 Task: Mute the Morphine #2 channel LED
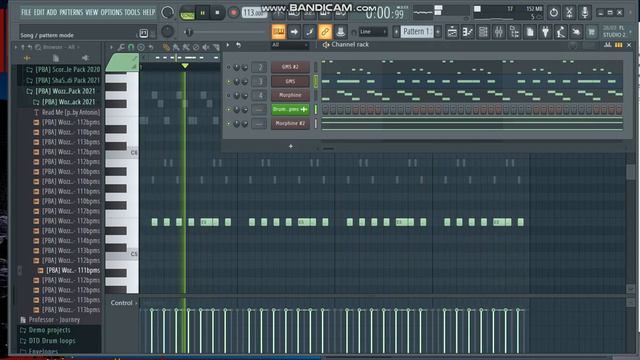pos(229,123)
